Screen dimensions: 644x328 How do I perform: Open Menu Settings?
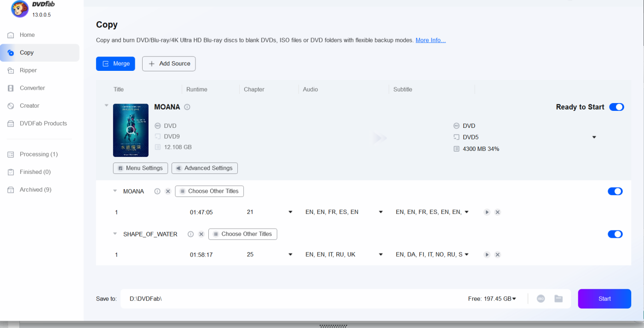pyautogui.click(x=140, y=168)
